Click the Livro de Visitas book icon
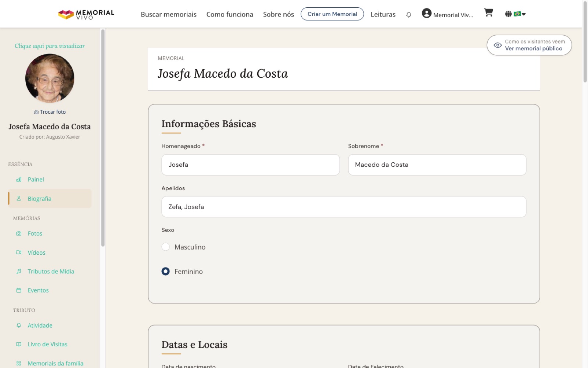588x368 pixels. tap(19, 344)
